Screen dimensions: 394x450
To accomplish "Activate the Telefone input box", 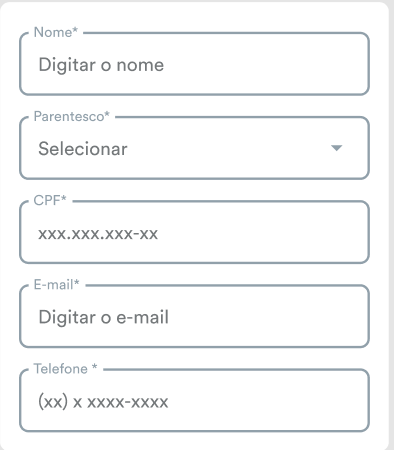I will (x=194, y=400).
